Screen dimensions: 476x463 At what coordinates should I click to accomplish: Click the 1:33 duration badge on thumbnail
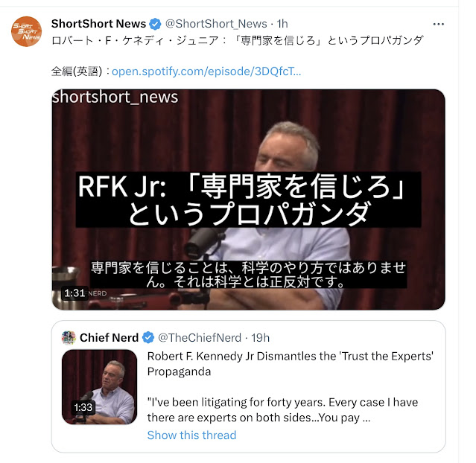coord(83,407)
